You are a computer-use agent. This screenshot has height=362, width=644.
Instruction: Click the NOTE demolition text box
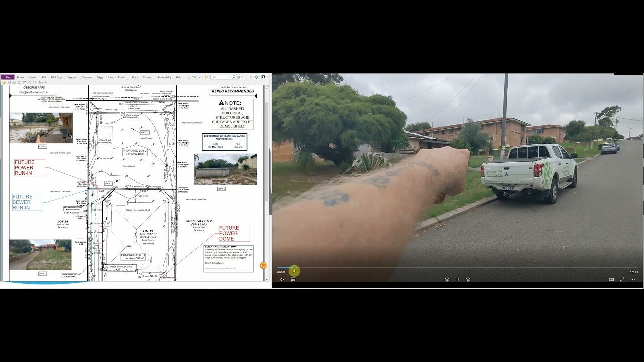(x=232, y=114)
